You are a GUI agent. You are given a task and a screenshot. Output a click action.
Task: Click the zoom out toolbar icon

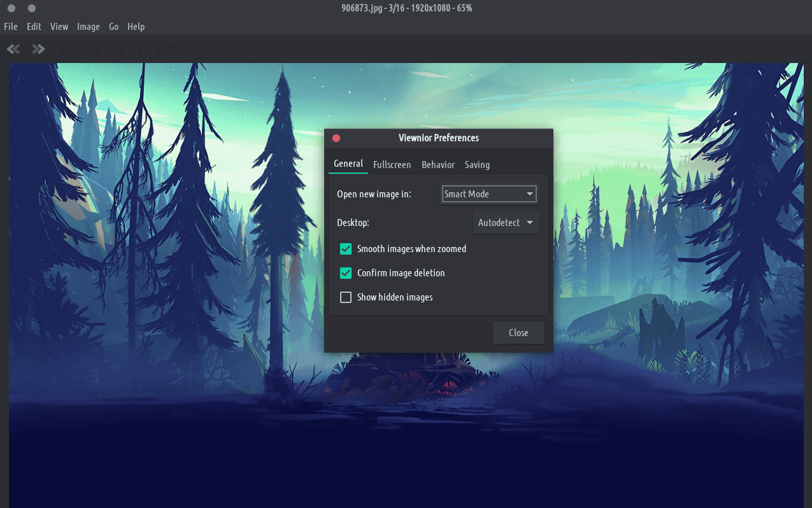93,49
